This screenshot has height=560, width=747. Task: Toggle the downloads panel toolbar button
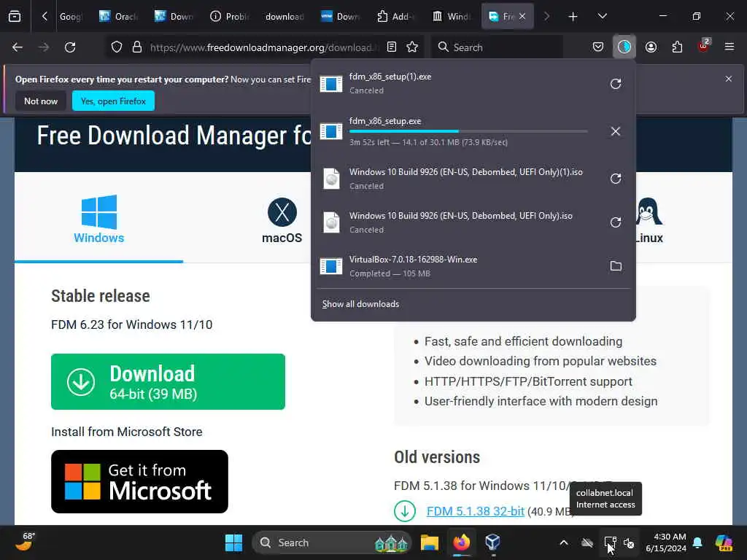(624, 47)
